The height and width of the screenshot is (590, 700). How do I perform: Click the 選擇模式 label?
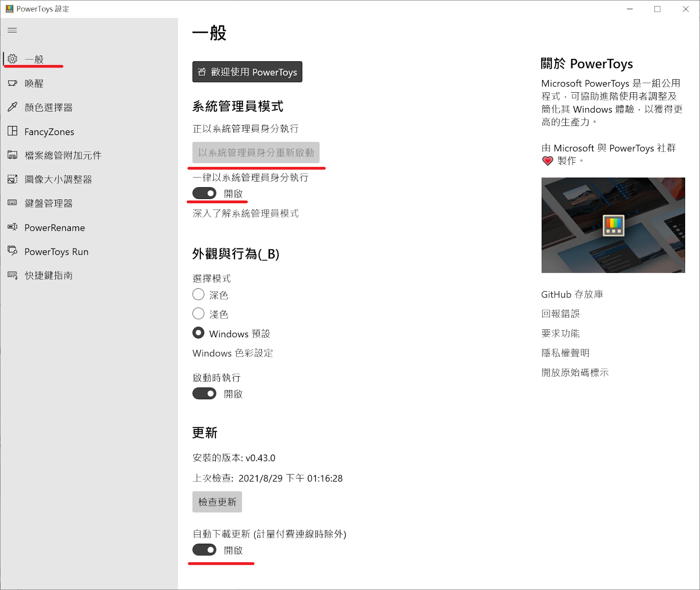click(x=212, y=278)
